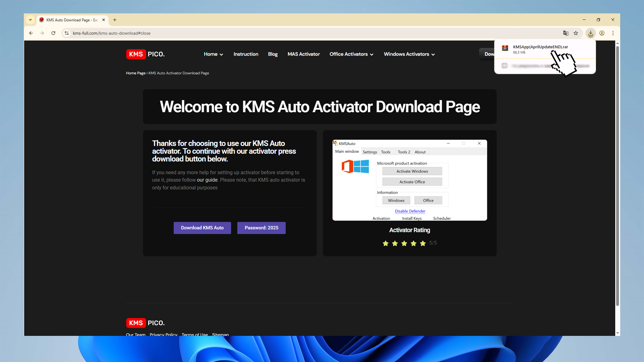Image resolution: width=644 pixels, height=362 pixels.
Task: Click the site information icon in the address bar
Action: point(67,33)
